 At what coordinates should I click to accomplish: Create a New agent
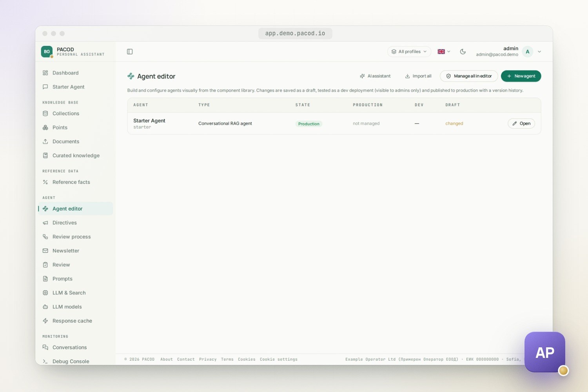tap(521, 76)
